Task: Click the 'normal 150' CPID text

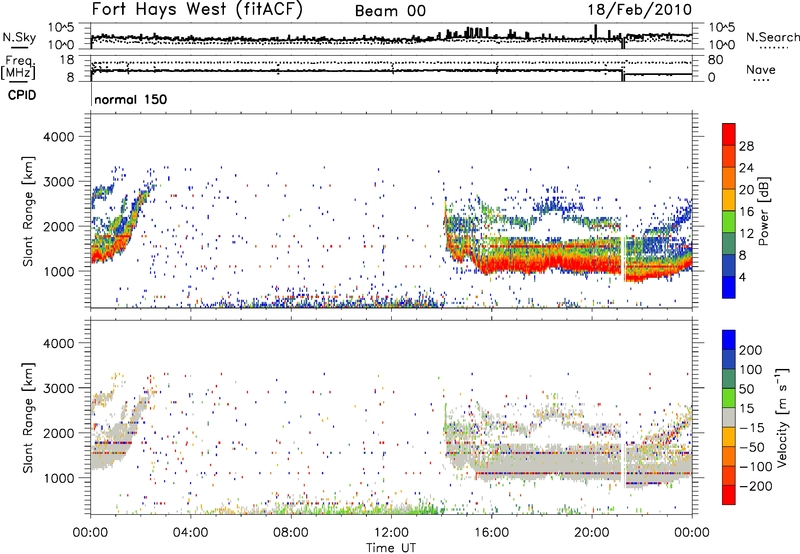Action: 131,99
